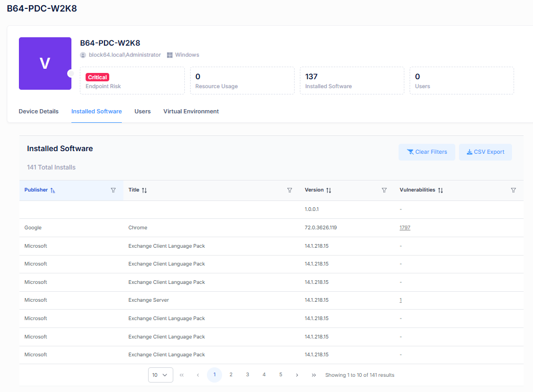Open Chrome's 1797 vulnerabilities link
This screenshot has width=533, height=392.
[x=404, y=228]
